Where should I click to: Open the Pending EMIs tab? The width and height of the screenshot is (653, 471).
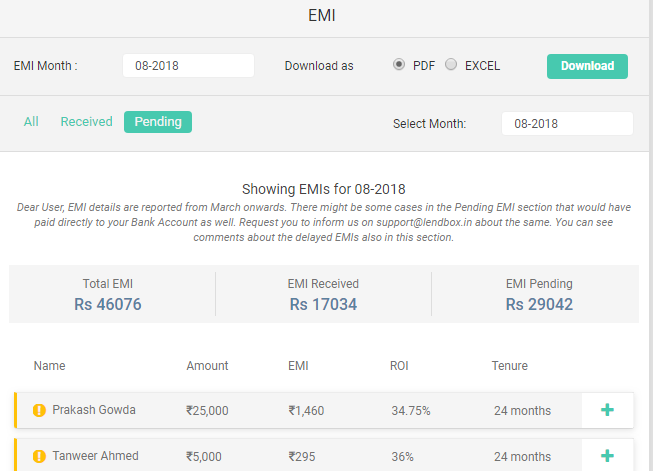(x=158, y=122)
